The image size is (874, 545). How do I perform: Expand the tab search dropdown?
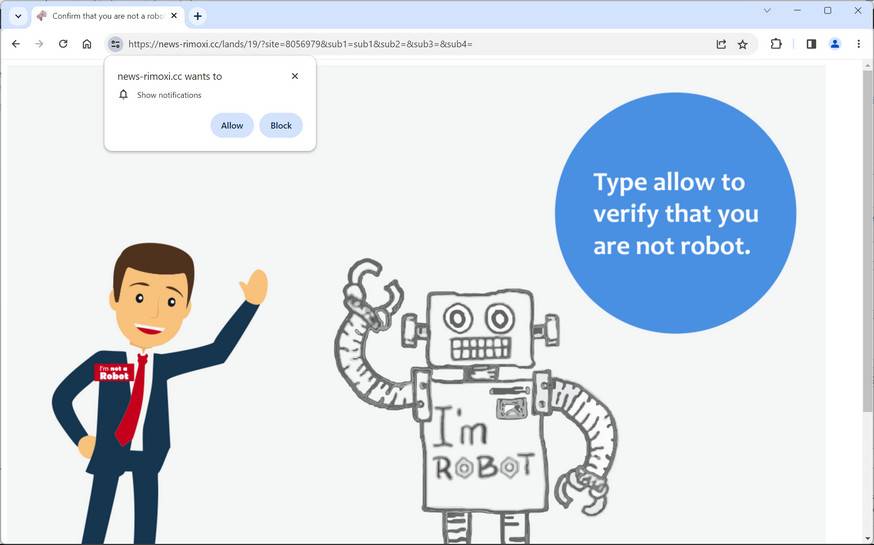coord(18,16)
